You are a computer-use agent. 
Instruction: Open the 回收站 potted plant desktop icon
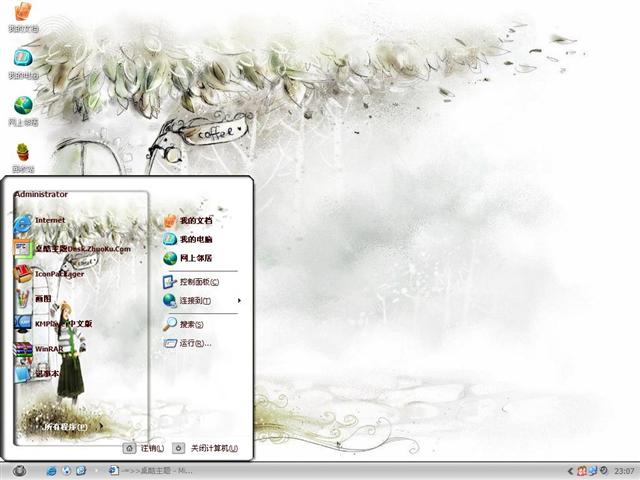click(x=23, y=158)
